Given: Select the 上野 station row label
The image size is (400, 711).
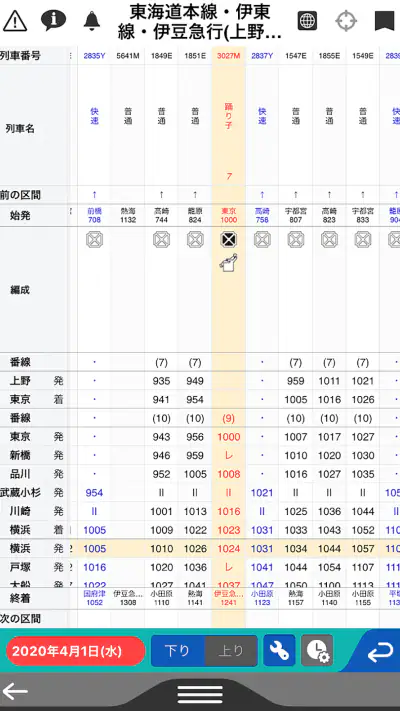Looking at the screenshot, I should [20, 381].
